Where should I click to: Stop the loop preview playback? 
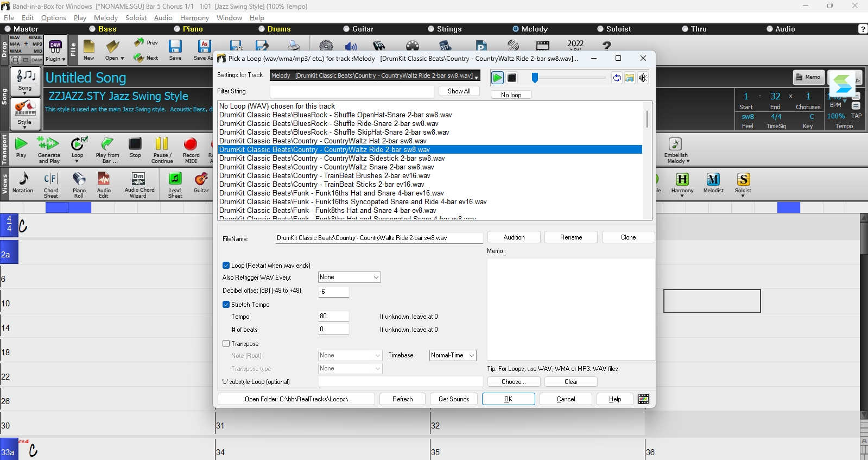(x=511, y=78)
